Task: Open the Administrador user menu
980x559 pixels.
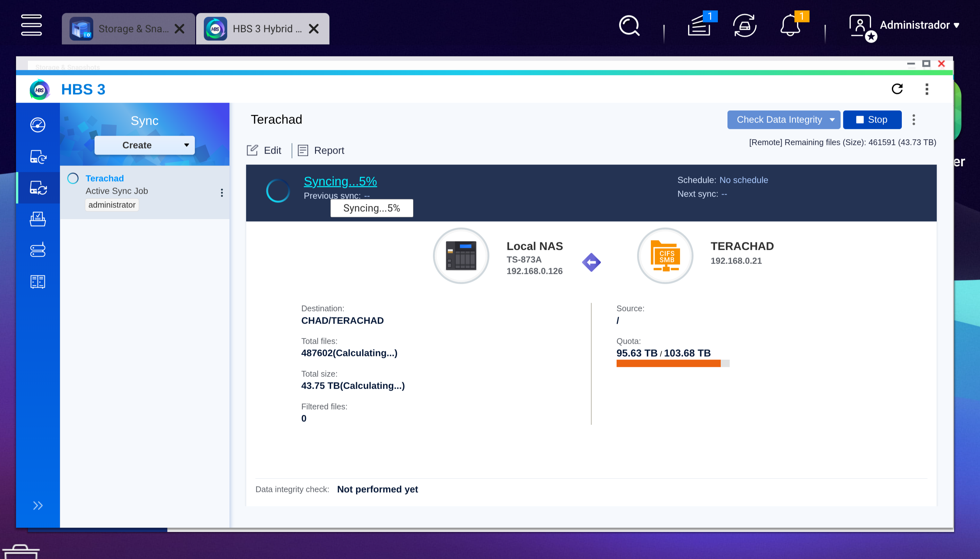Action: click(905, 26)
